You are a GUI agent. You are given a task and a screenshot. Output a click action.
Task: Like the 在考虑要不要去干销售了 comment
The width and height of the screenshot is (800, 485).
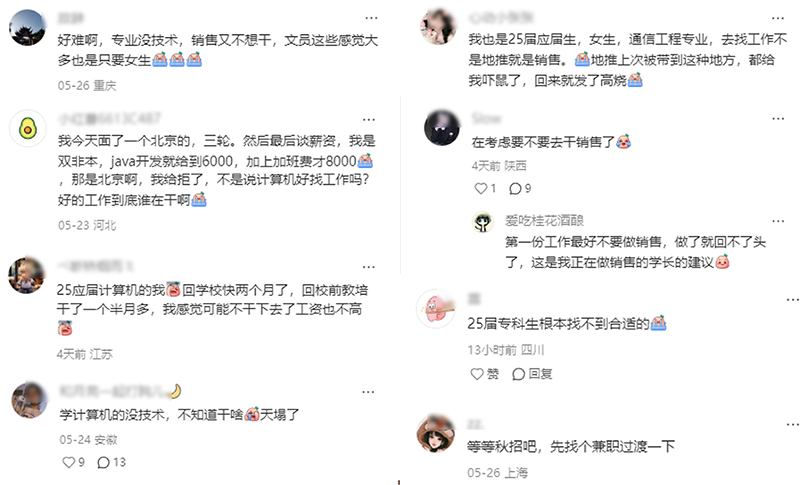[x=485, y=189]
